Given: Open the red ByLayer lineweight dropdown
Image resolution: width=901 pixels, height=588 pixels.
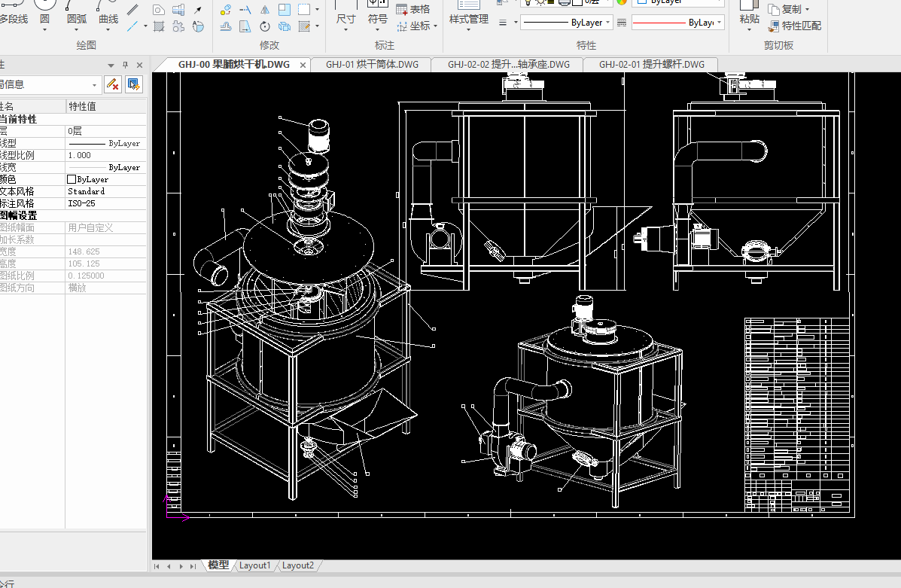Looking at the screenshot, I should [x=720, y=23].
